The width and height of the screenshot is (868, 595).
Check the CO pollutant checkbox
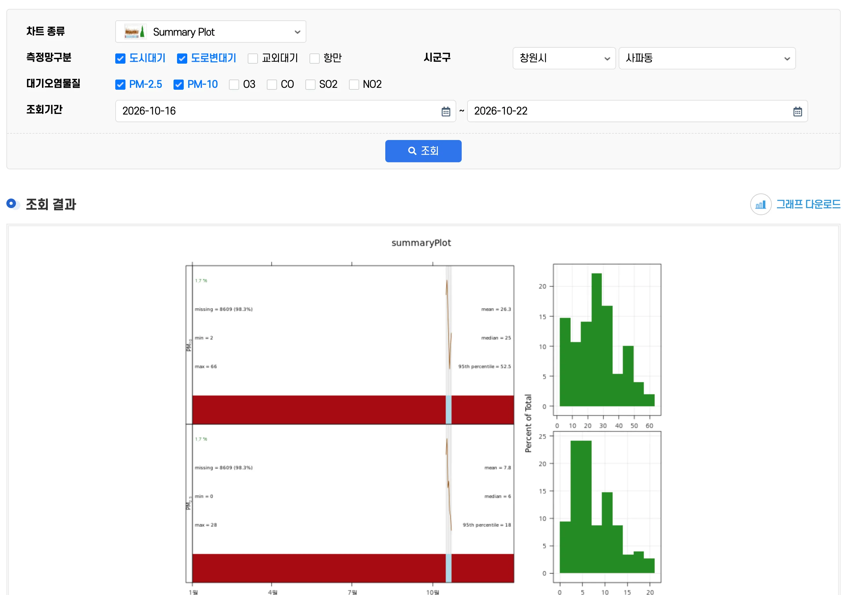[x=272, y=85]
